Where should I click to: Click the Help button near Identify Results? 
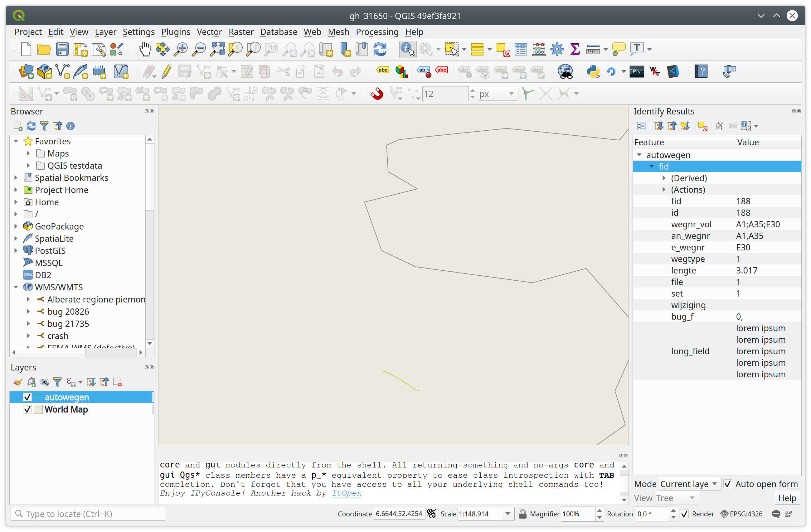787,498
